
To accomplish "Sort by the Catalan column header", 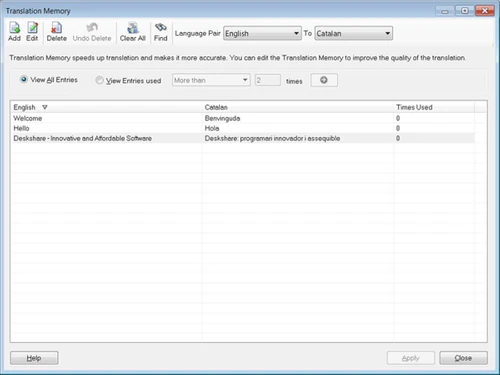I will click(x=298, y=107).
